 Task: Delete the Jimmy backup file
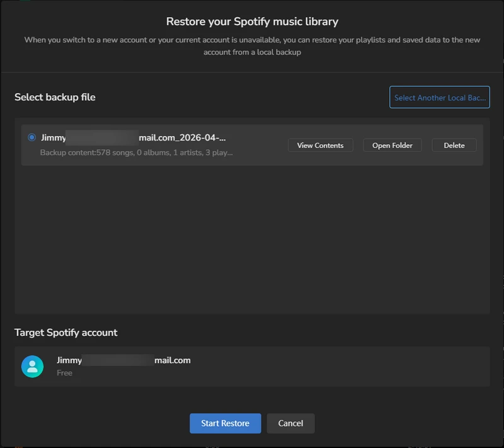(454, 146)
